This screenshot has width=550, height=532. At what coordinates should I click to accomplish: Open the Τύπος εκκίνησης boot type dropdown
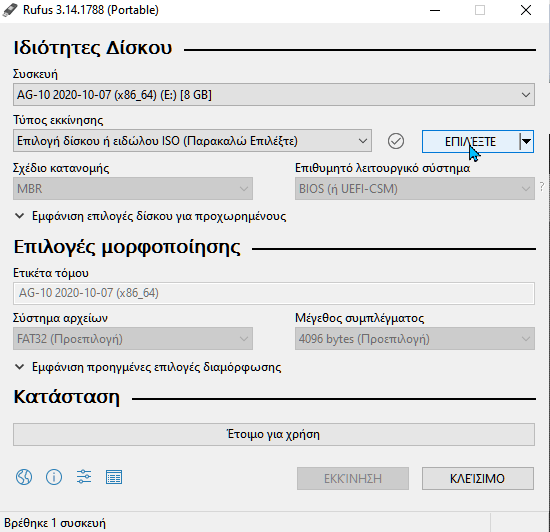coord(192,141)
